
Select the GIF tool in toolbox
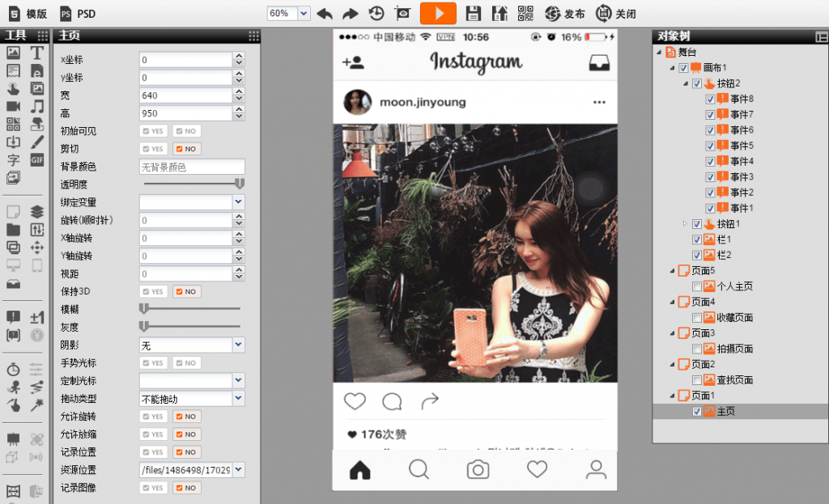[37, 160]
